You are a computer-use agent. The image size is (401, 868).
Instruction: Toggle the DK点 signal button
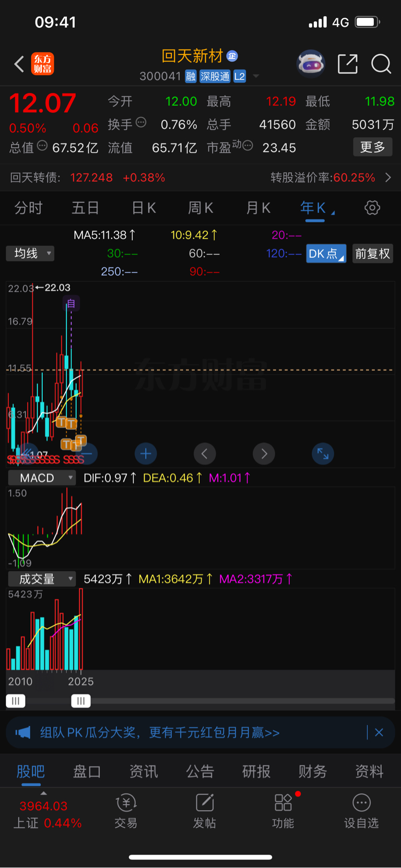click(x=326, y=254)
